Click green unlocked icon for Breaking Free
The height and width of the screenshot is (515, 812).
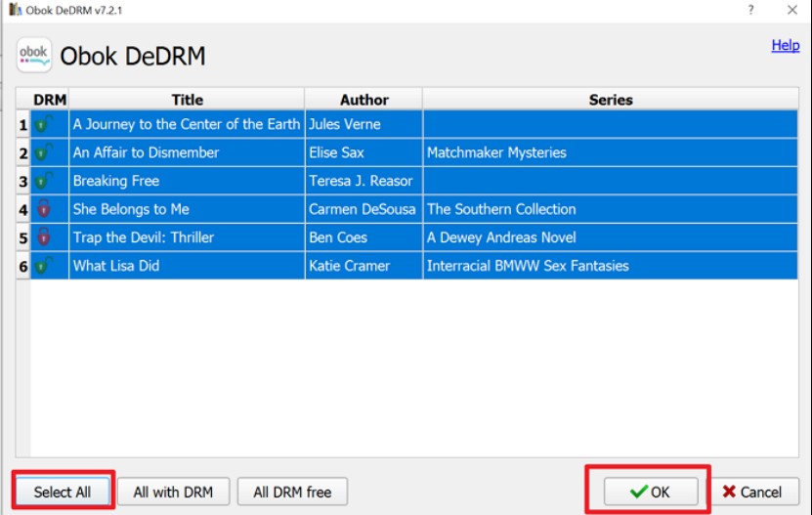(x=44, y=181)
